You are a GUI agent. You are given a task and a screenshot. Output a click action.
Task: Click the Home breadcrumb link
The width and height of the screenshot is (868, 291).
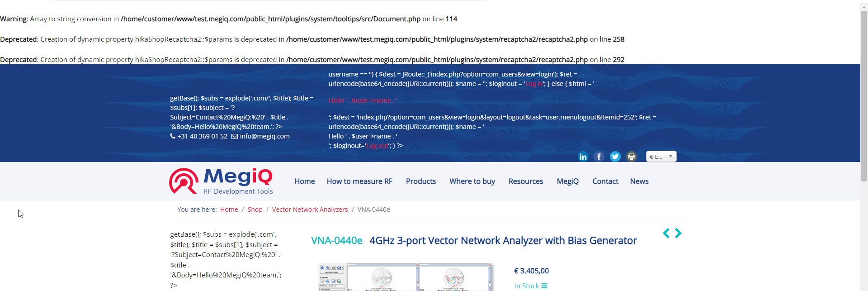click(229, 210)
